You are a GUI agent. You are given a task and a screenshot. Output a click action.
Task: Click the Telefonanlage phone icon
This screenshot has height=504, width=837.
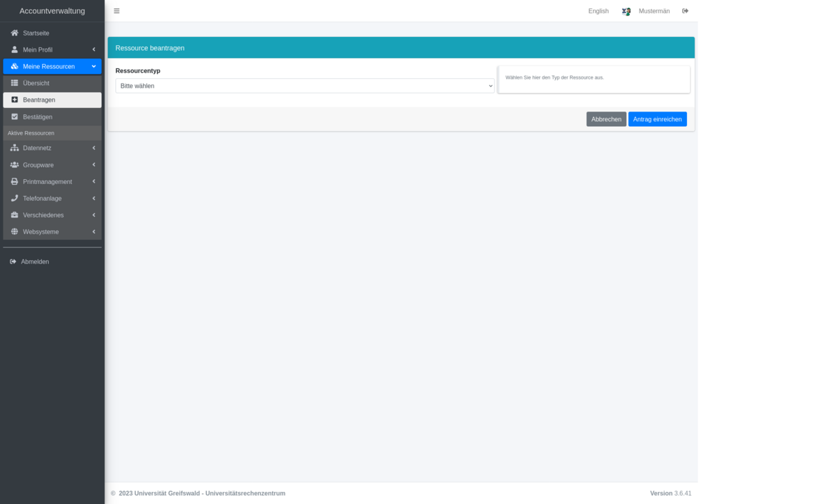15,198
